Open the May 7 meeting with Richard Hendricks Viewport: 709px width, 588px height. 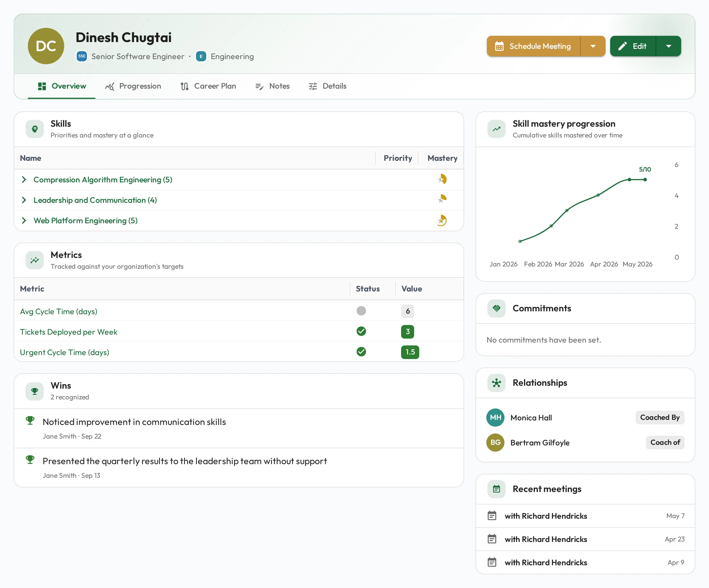pos(585,516)
